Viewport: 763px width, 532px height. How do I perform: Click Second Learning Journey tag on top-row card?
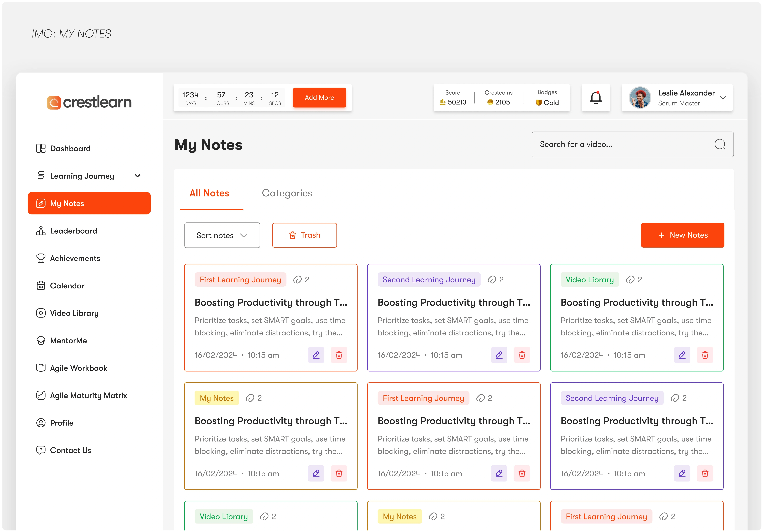[x=429, y=280]
